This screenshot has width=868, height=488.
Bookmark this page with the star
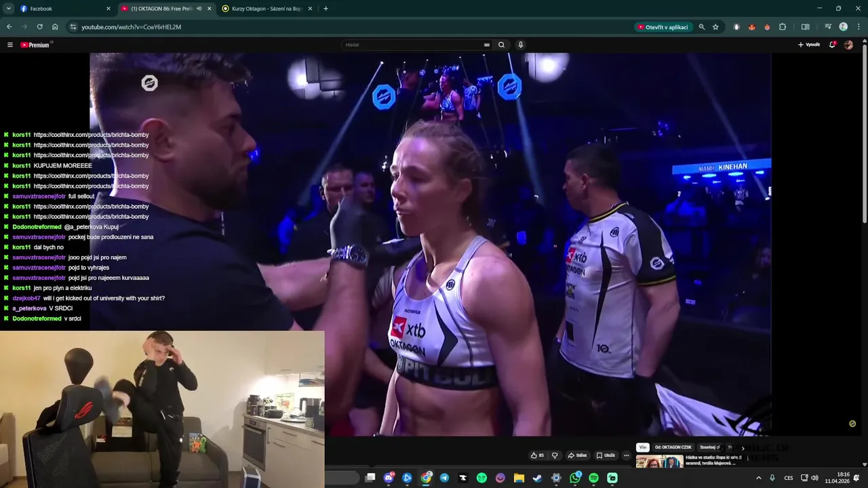click(715, 27)
